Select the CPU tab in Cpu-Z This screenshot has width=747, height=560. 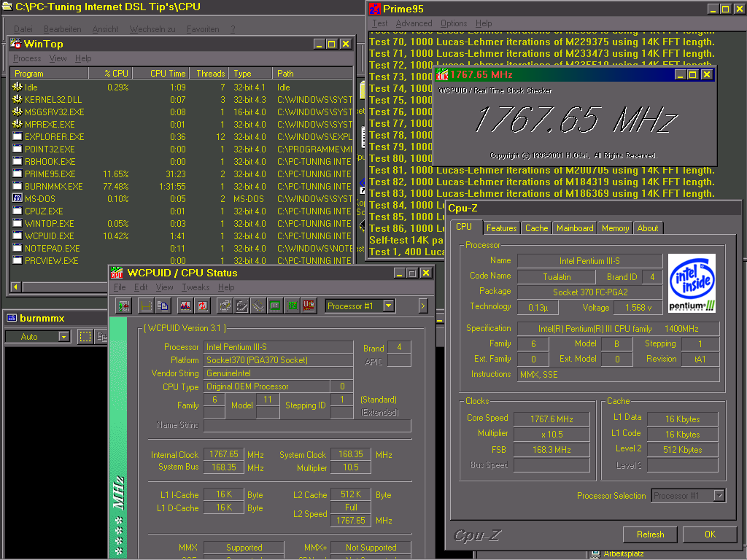[464, 227]
